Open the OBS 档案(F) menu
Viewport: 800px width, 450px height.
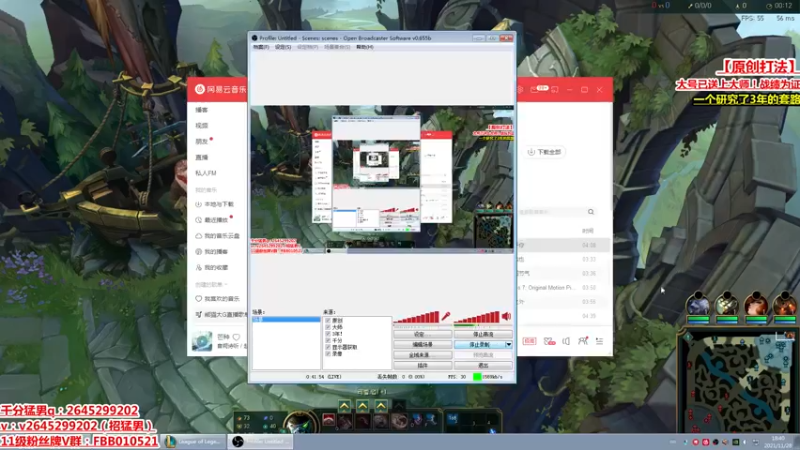pyautogui.click(x=261, y=47)
